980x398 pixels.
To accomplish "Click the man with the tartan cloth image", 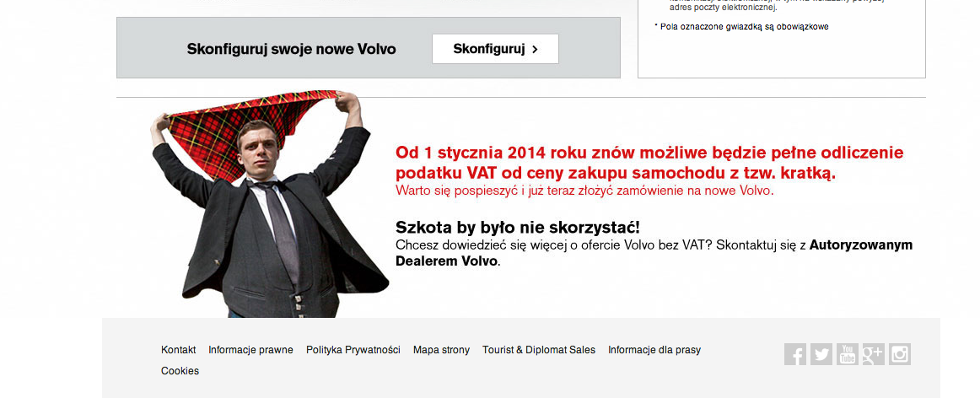I will tap(269, 204).
